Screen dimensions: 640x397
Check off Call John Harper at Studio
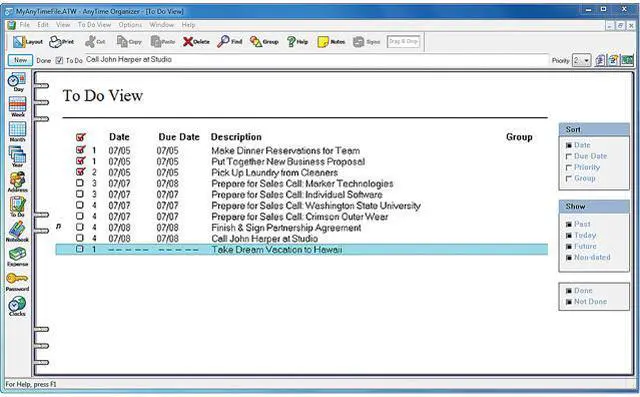click(x=80, y=238)
